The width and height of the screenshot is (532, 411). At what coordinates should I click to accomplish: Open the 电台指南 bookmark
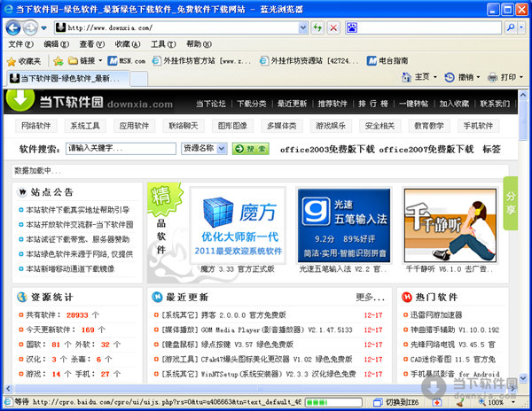pyautogui.click(x=387, y=61)
